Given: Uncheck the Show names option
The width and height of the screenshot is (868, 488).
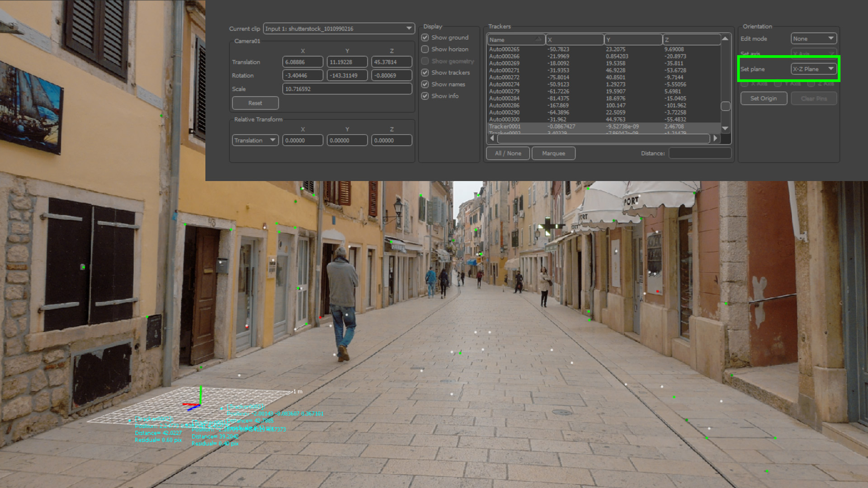Looking at the screenshot, I should coord(425,84).
